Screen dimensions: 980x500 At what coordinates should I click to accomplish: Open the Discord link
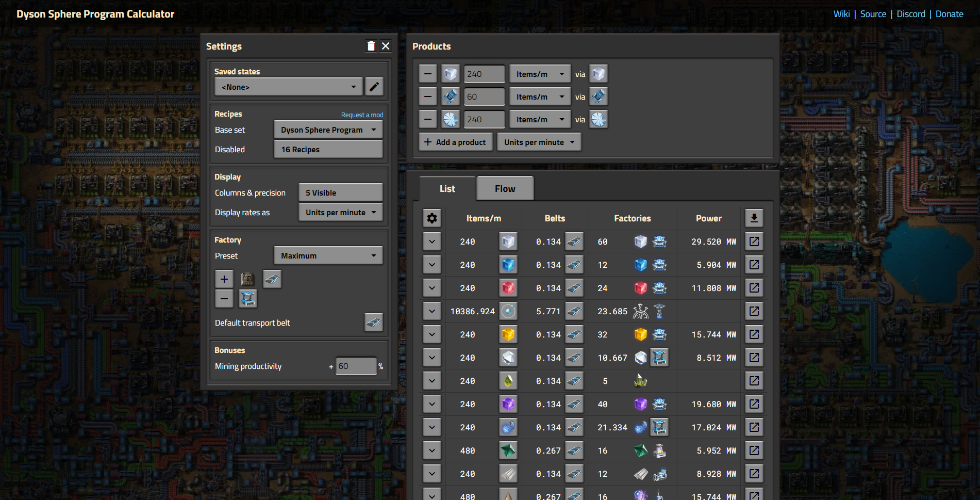click(x=911, y=14)
